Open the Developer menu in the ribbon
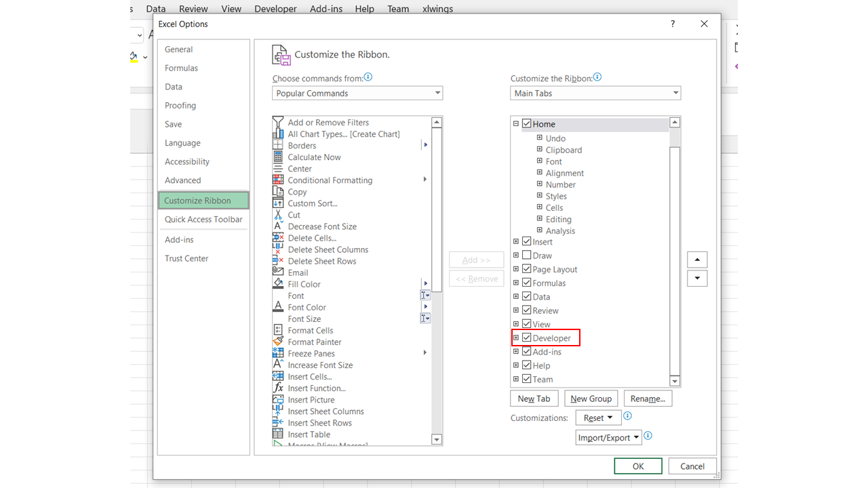Image resolution: width=868 pixels, height=488 pixels. click(275, 9)
